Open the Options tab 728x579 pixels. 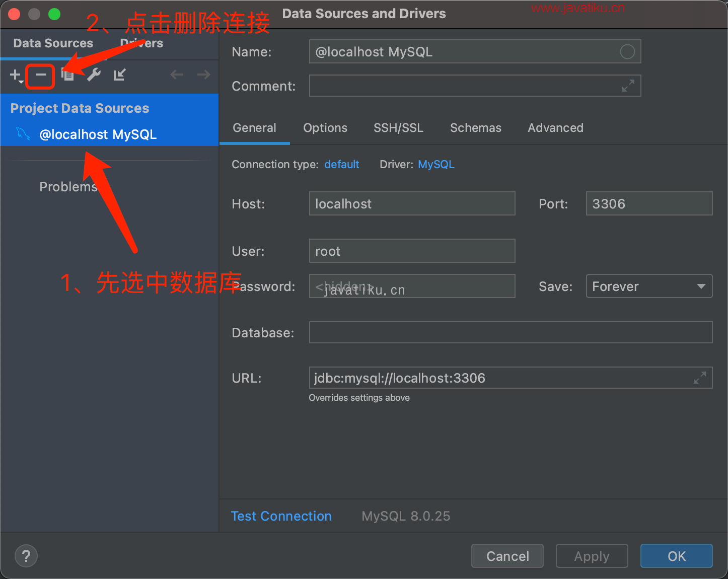coord(325,128)
